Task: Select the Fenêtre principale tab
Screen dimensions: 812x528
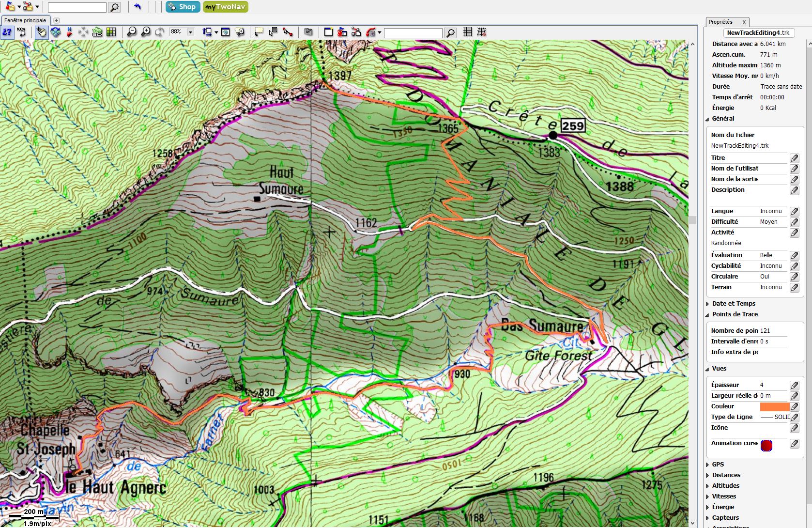Action: [25, 20]
